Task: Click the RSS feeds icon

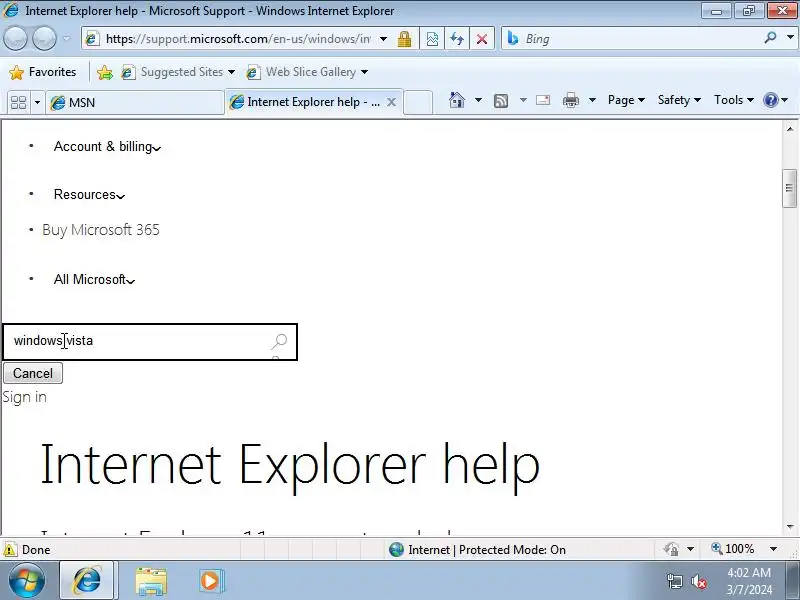Action: [x=501, y=101]
